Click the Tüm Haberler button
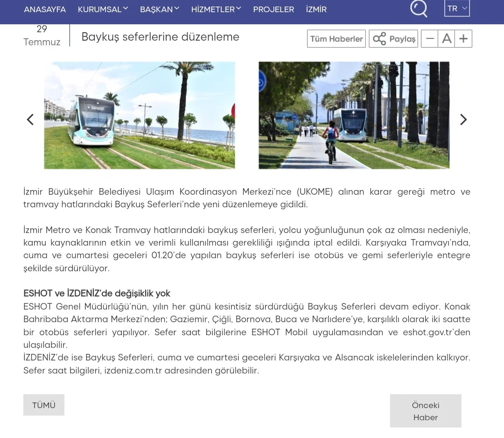The height and width of the screenshot is (438, 504). [336, 39]
